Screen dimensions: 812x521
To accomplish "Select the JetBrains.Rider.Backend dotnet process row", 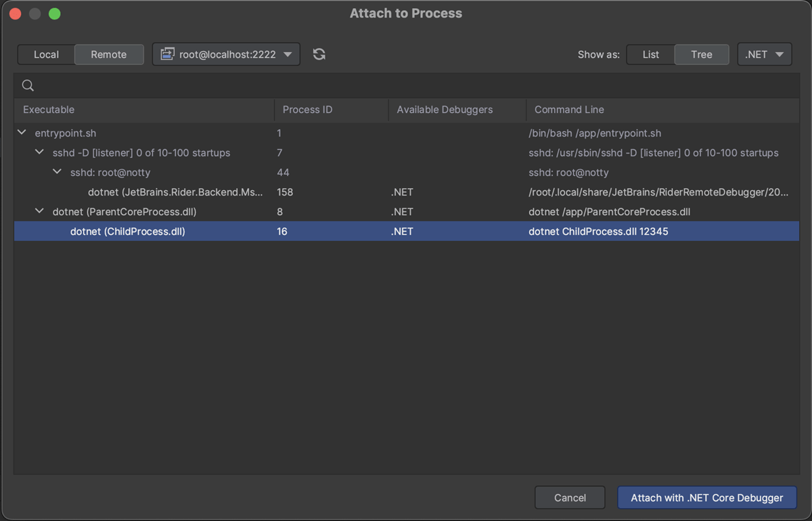I will [175, 192].
